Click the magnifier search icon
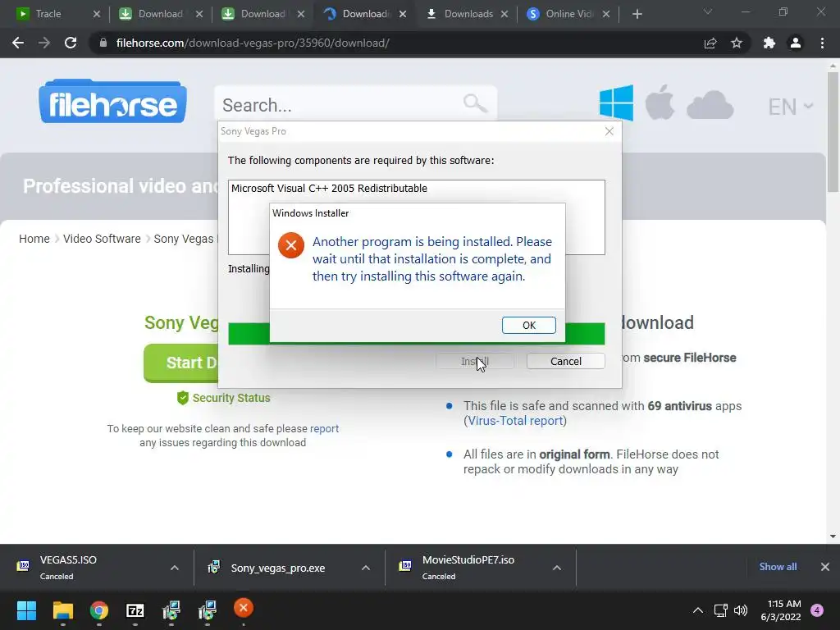Image resolution: width=840 pixels, height=630 pixels. [x=475, y=103]
